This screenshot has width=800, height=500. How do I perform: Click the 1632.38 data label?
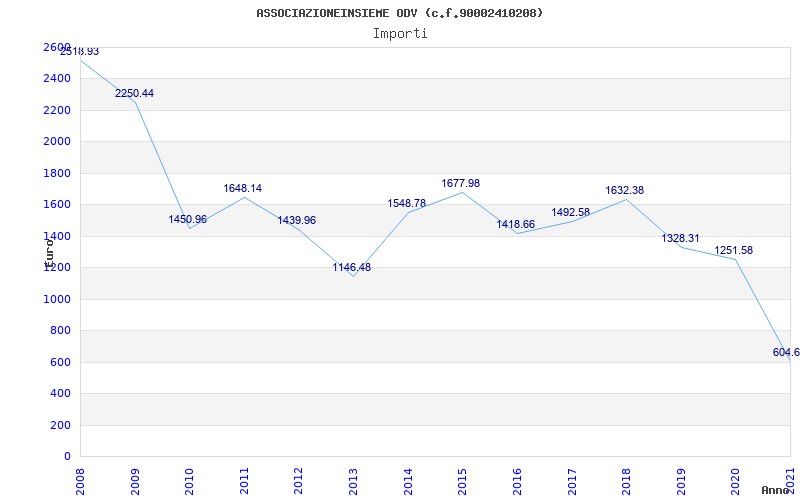625,190
